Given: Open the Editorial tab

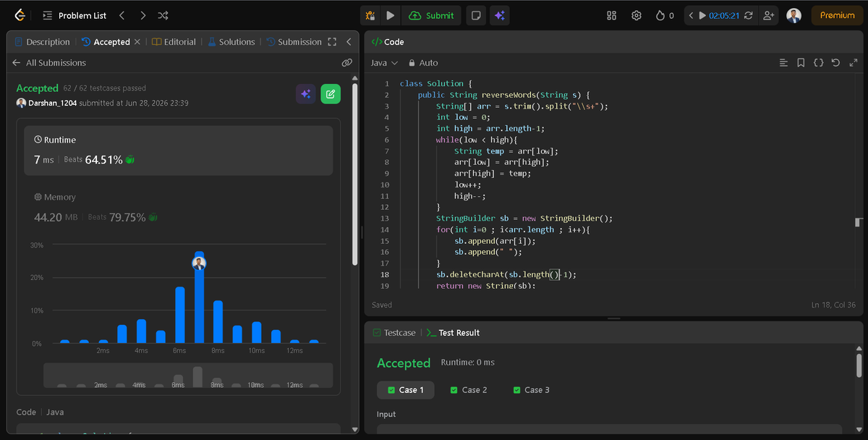Looking at the screenshot, I should [x=174, y=42].
